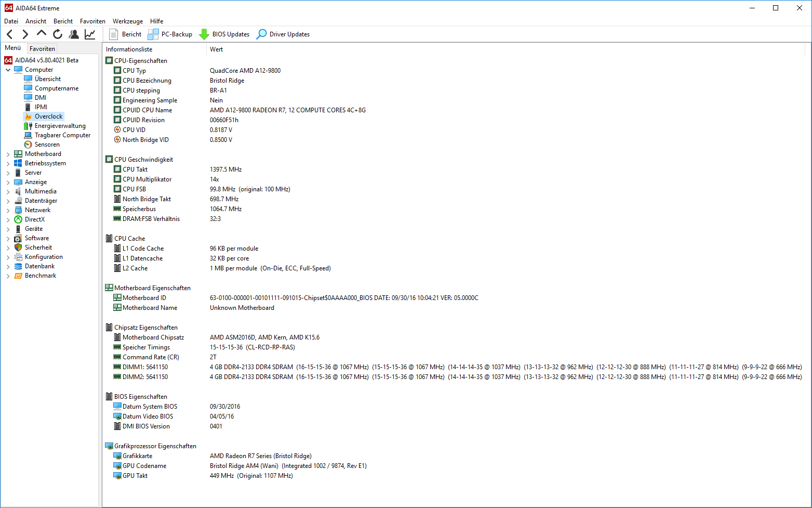812x508 pixels.
Task: Switch to the Favoriten tab
Action: pyautogui.click(x=42, y=49)
